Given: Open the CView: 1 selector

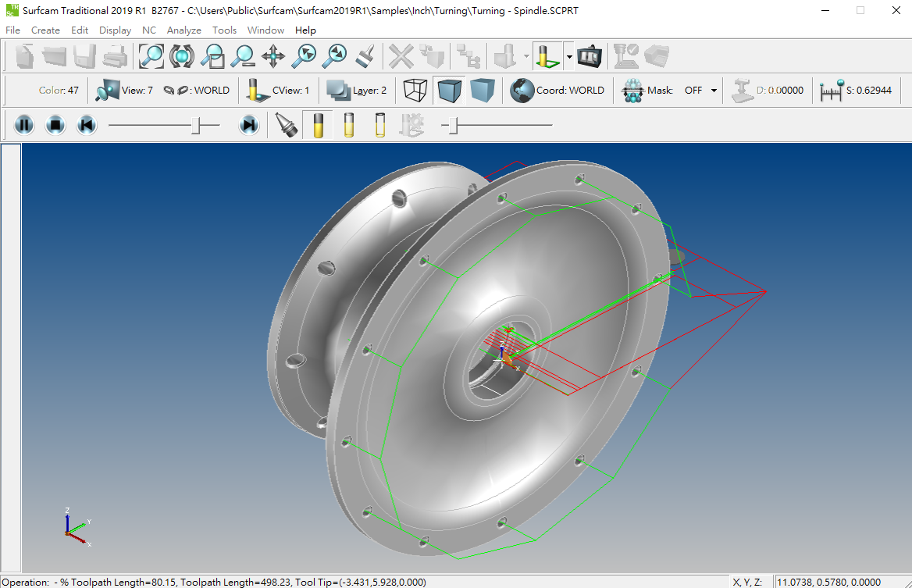Looking at the screenshot, I should (x=278, y=91).
